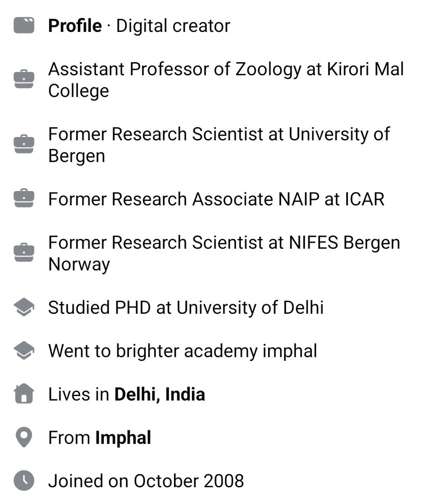Click briefcase icon beside University of Bergen
The height and width of the screenshot is (504, 442).
[x=24, y=144]
